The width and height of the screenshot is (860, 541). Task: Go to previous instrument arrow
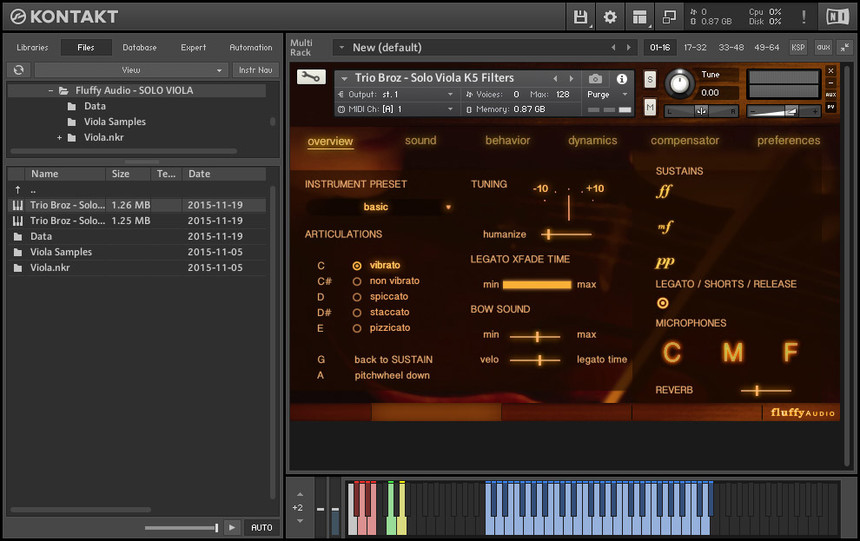pos(555,79)
